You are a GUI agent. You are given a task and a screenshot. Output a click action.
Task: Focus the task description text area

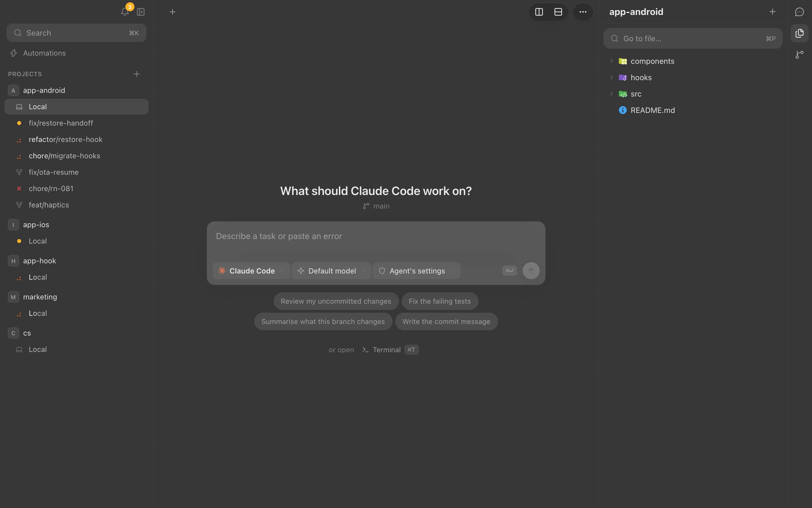[x=376, y=237]
